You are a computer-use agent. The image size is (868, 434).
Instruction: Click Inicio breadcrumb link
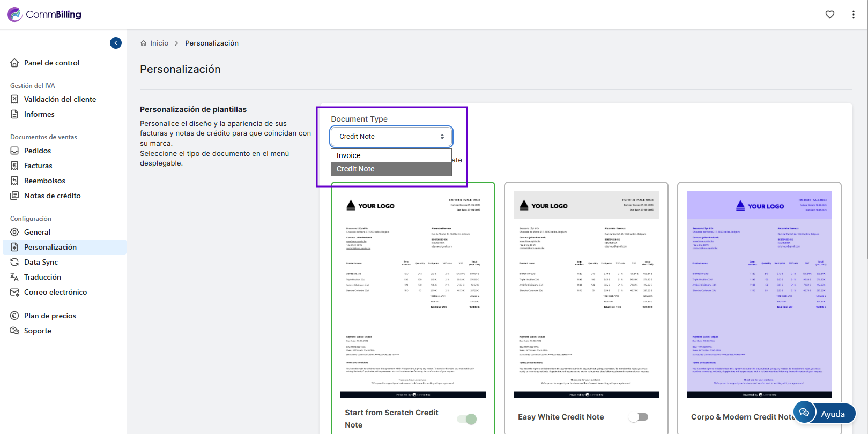(x=159, y=43)
